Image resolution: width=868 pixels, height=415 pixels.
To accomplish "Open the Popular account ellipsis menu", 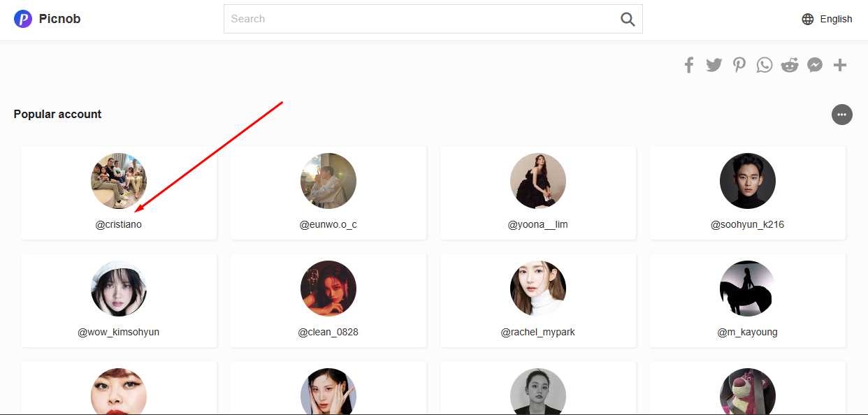I will pyautogui.click(x=842, y=115).
